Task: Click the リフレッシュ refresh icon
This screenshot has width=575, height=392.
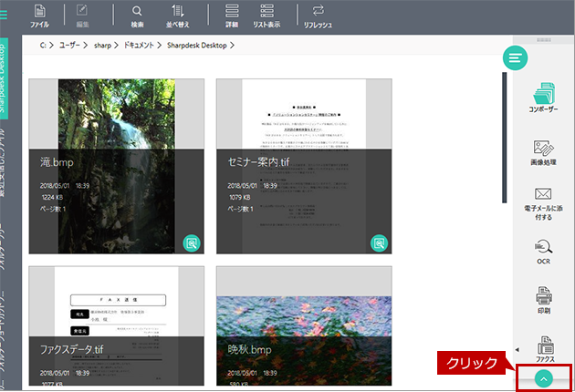Action: point(318,16)
